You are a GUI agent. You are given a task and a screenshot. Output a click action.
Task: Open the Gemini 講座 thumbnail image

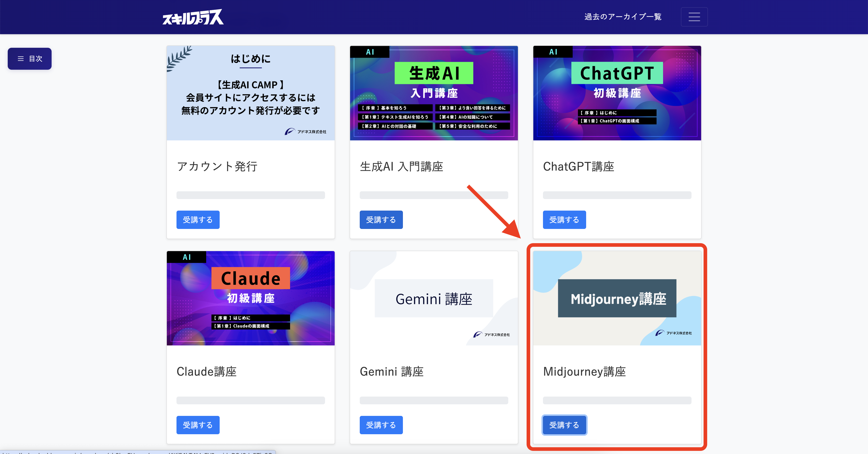(434, 298)
